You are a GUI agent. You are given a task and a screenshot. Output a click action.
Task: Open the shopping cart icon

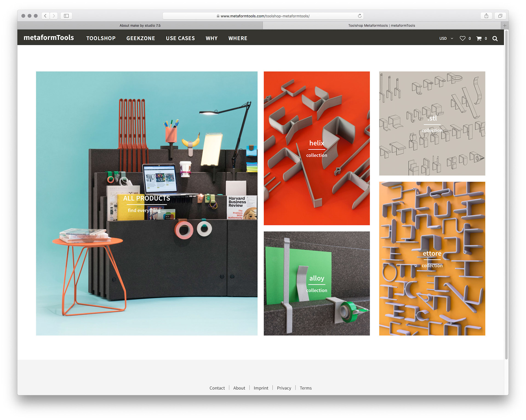click(479, 38)
